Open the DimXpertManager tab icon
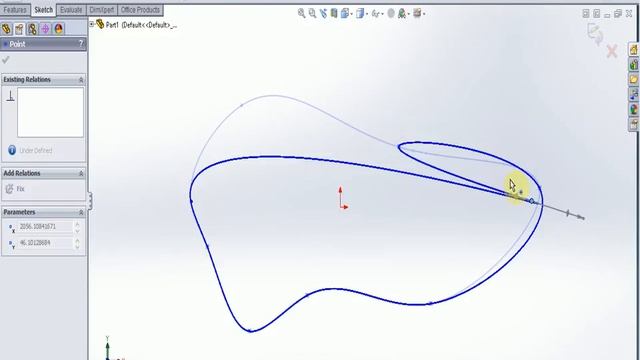Image resolution: width=640 pixels, height=360 pixels. click(x=45, y=29)
